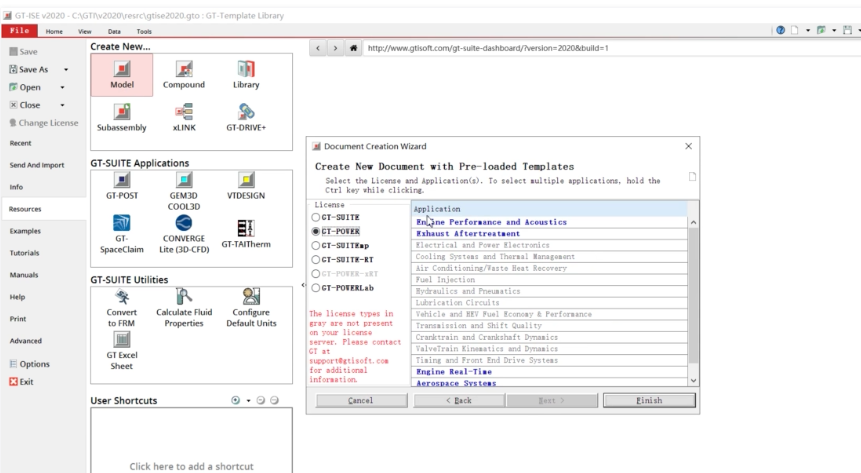Add a user shortcut with the plus icon
Viewport: 861px width, 473px height.
(x=236, y=400)
